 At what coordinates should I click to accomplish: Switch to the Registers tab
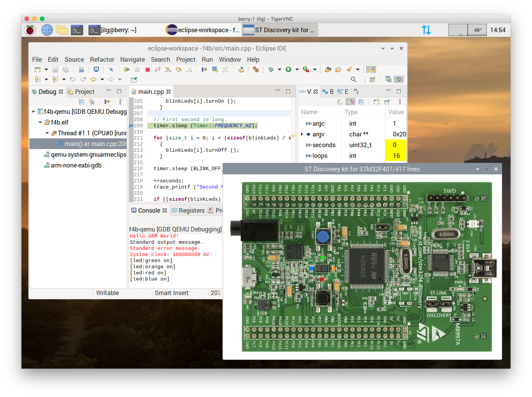coord(188,210)
